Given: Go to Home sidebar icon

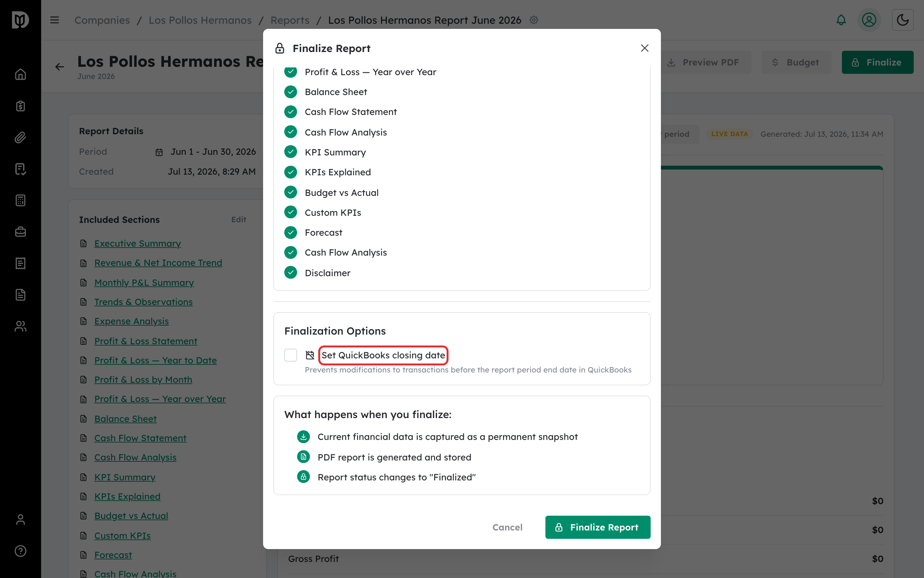Looking at the screenshot, I should point(20,74).
